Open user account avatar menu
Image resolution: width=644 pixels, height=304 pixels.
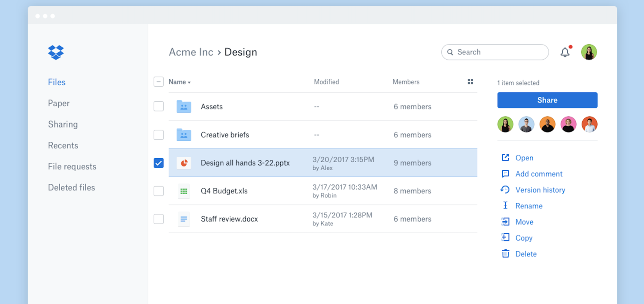[x=589, y=52]
